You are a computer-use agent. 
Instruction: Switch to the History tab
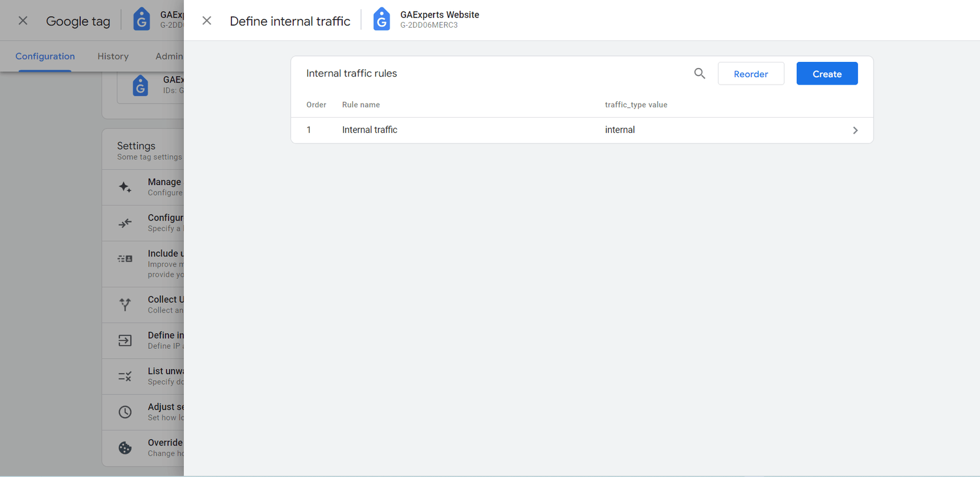[x=113, y=56]
